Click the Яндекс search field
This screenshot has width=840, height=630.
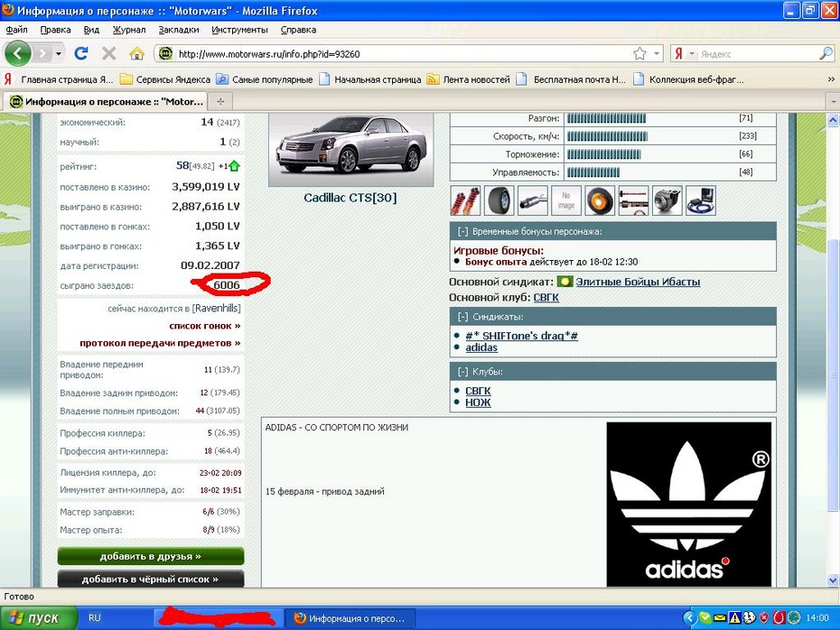tap(757, 53)
